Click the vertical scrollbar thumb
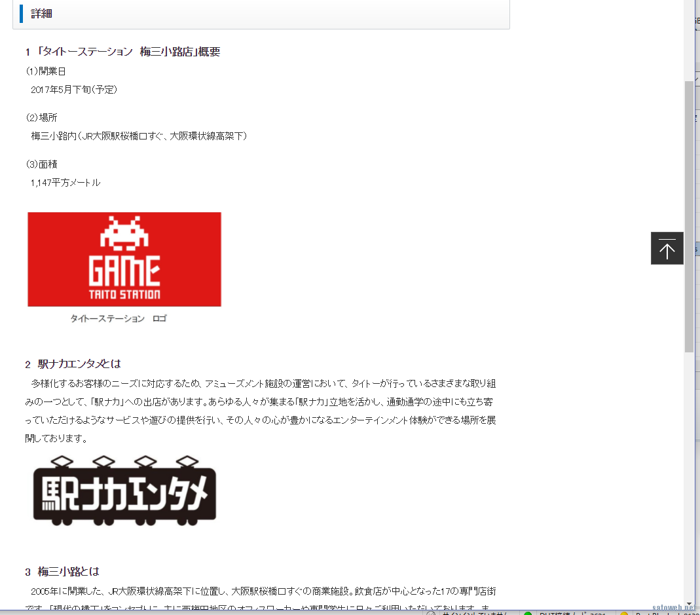The height and width of the screenshot is (615, 700). [x=689, y=217]
